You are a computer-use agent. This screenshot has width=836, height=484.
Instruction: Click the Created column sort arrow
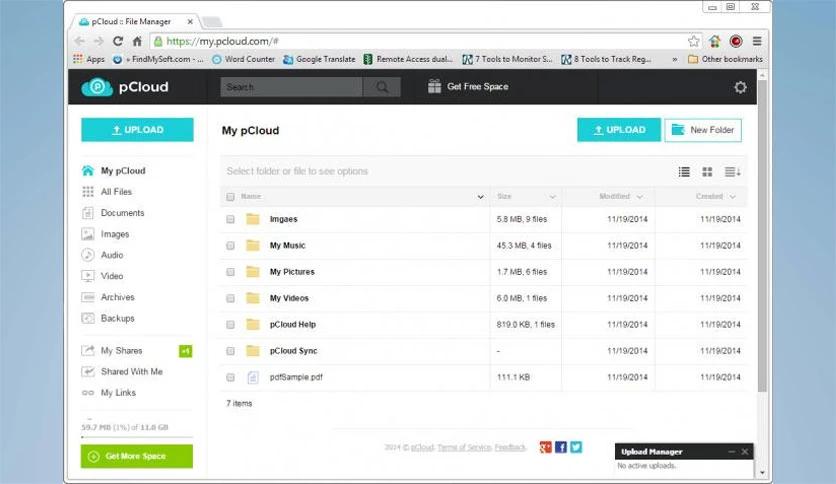click(x=733, y=197)
